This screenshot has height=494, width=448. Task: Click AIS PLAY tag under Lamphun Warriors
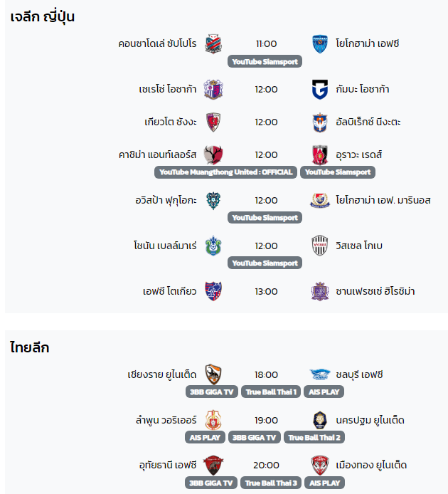205,437
